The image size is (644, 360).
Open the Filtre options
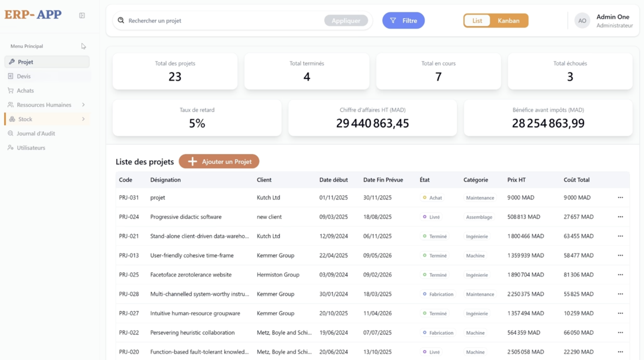(403, 20)
